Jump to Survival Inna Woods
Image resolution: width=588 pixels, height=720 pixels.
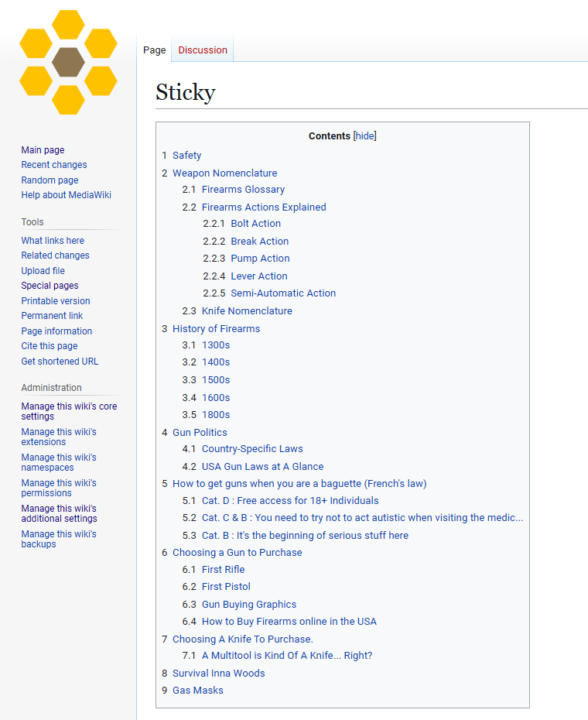218,674
